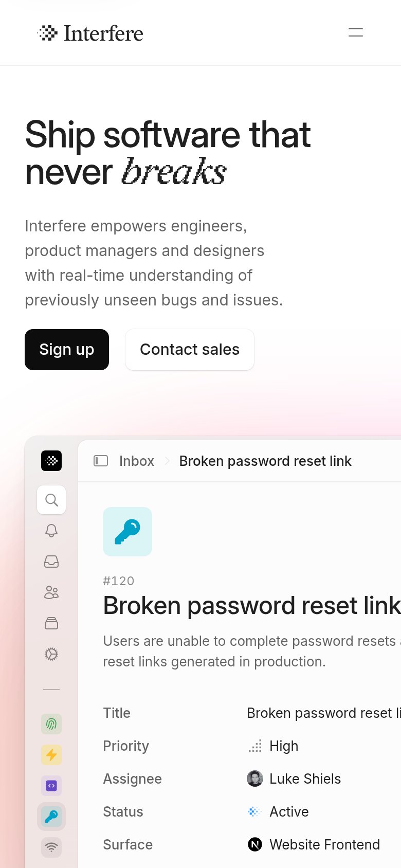Select the green fingerprint issue icon

(x=51, y=724)
